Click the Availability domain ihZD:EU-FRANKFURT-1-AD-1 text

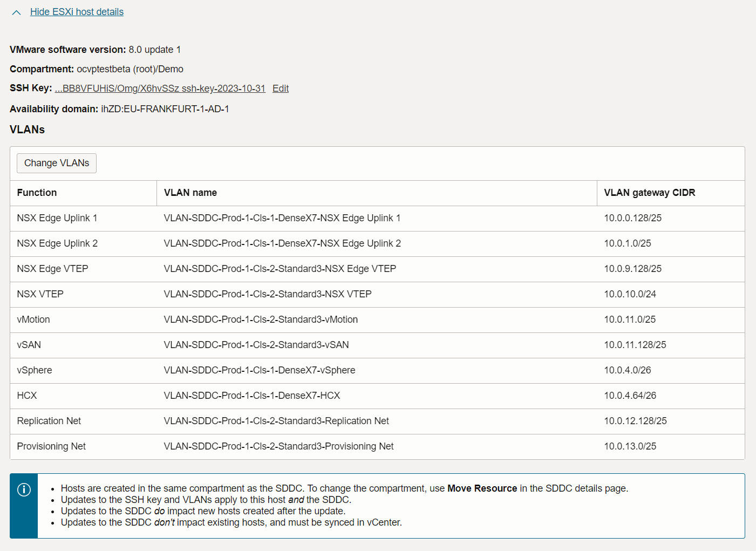[119, 109]
